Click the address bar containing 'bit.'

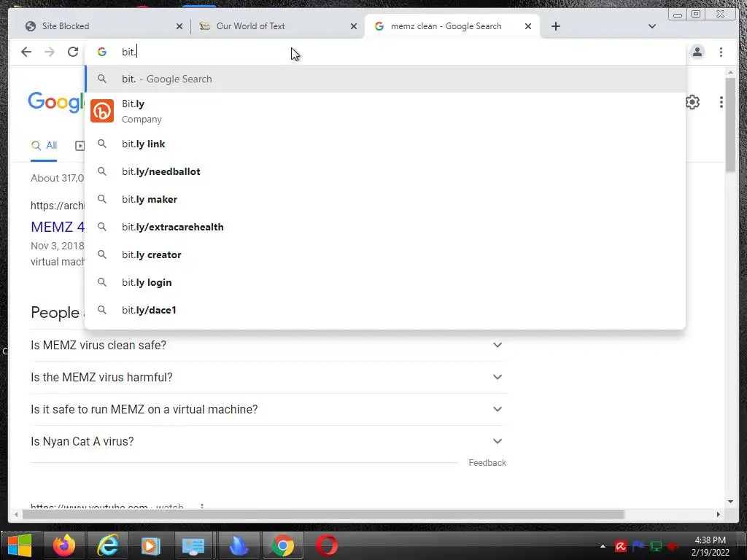click(385, 52)
